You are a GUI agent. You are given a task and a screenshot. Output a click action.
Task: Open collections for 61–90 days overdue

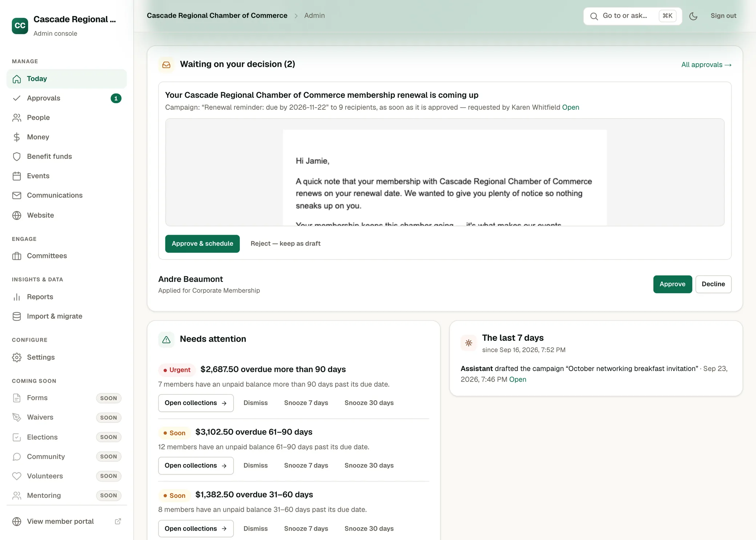tap(196, 466)
